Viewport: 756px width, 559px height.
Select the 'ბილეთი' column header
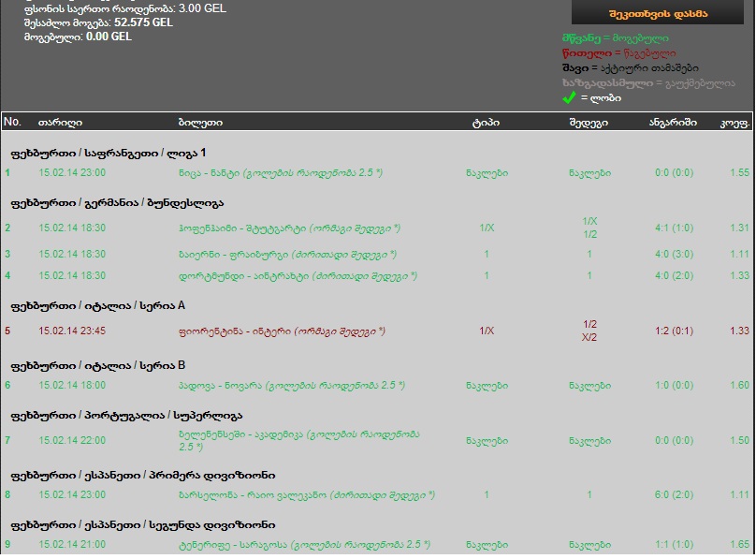[x=200, y=123]
